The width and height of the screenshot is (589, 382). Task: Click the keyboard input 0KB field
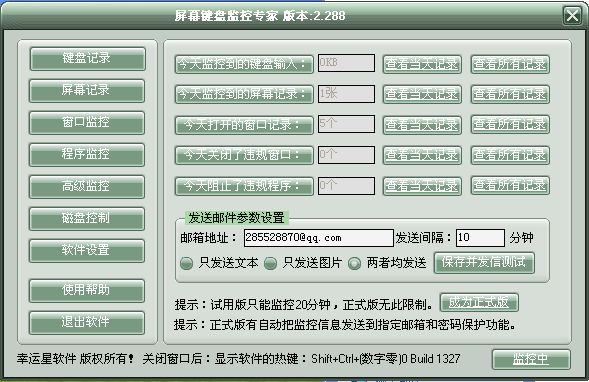coord(346,63)
